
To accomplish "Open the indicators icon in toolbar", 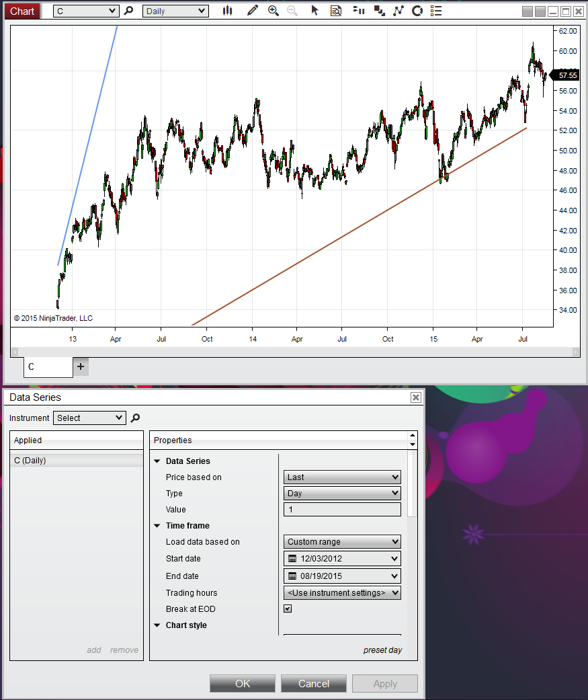I will 379,11.
